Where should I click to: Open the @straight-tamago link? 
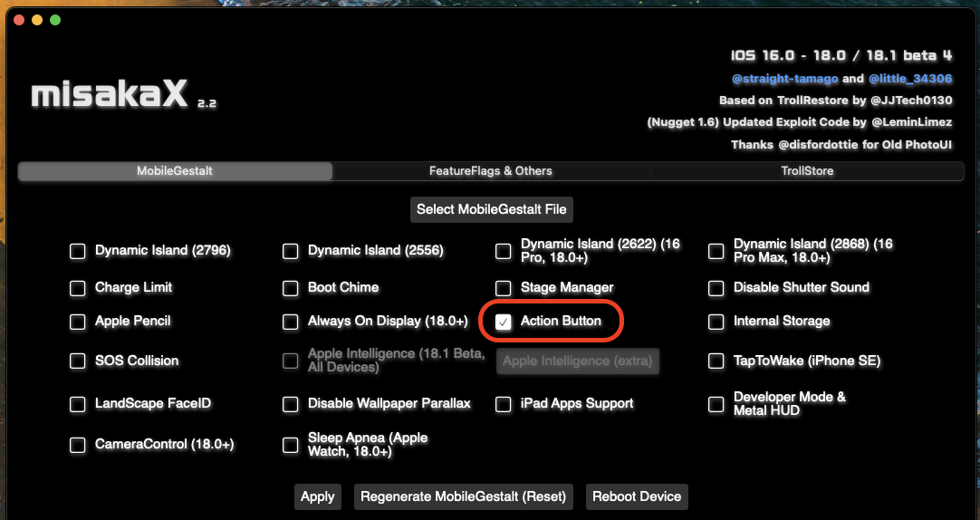click(785, 79)
